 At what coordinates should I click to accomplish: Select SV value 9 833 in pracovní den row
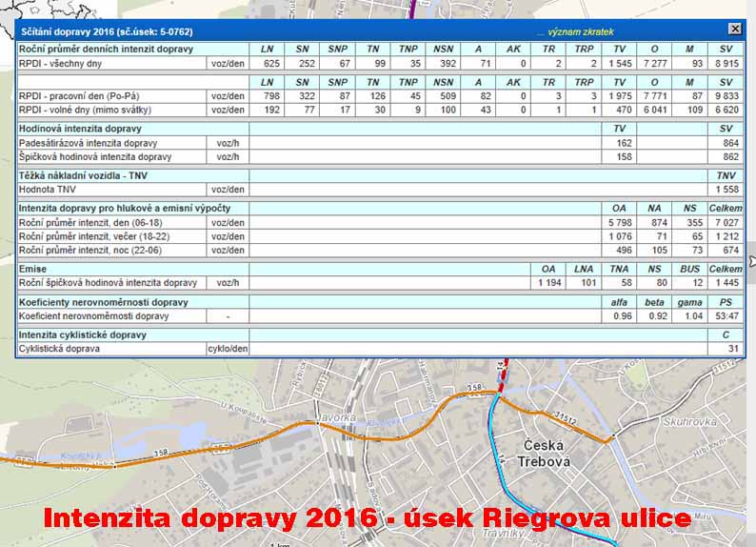click(726, 96)
